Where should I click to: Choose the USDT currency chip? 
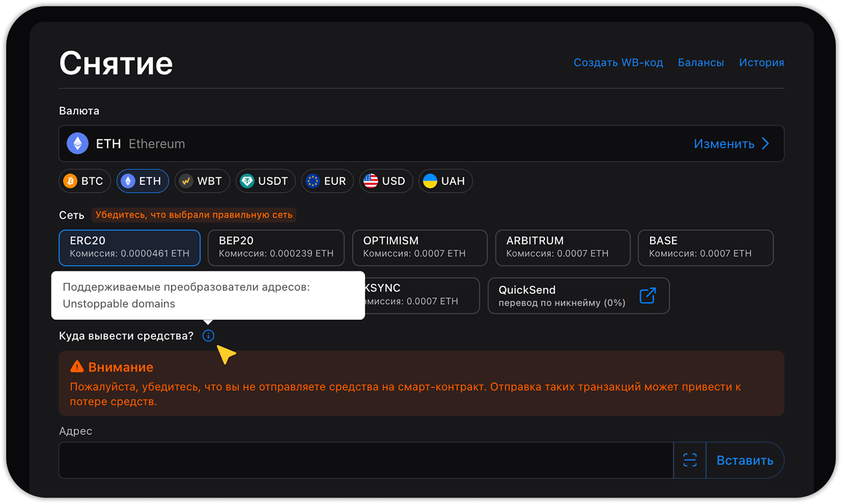265,181
